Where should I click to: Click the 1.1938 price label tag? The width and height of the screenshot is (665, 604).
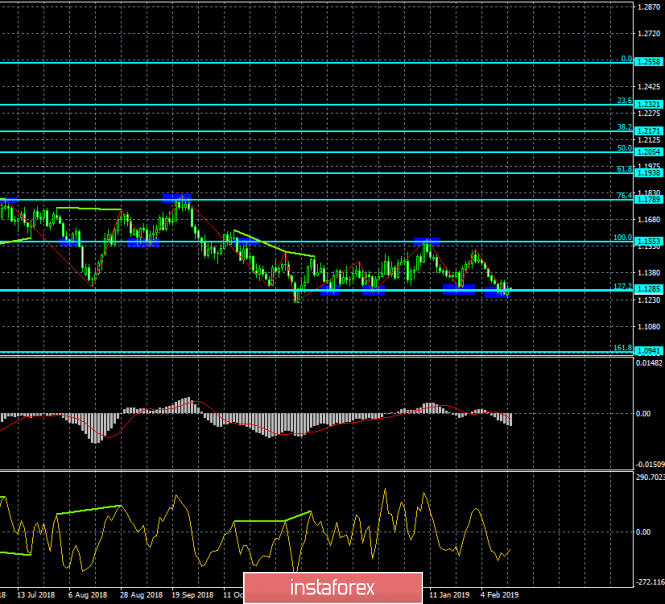(647, 173)
